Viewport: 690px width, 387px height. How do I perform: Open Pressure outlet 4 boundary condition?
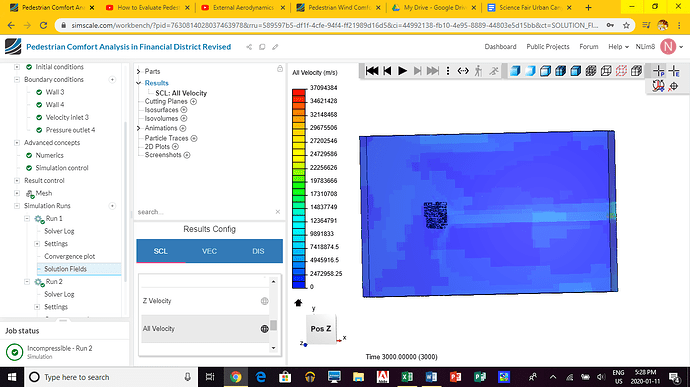click(x=70, y=130)
